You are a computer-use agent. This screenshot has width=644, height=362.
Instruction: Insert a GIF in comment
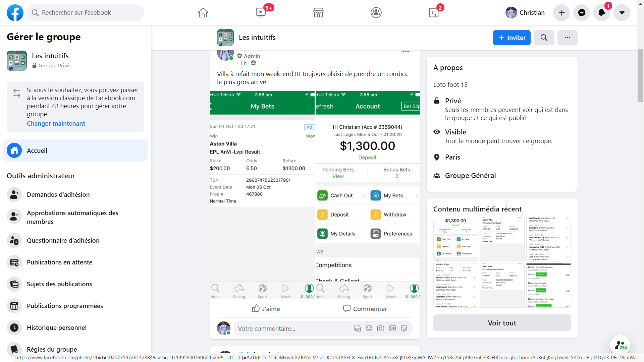click(x=392, y=328)
